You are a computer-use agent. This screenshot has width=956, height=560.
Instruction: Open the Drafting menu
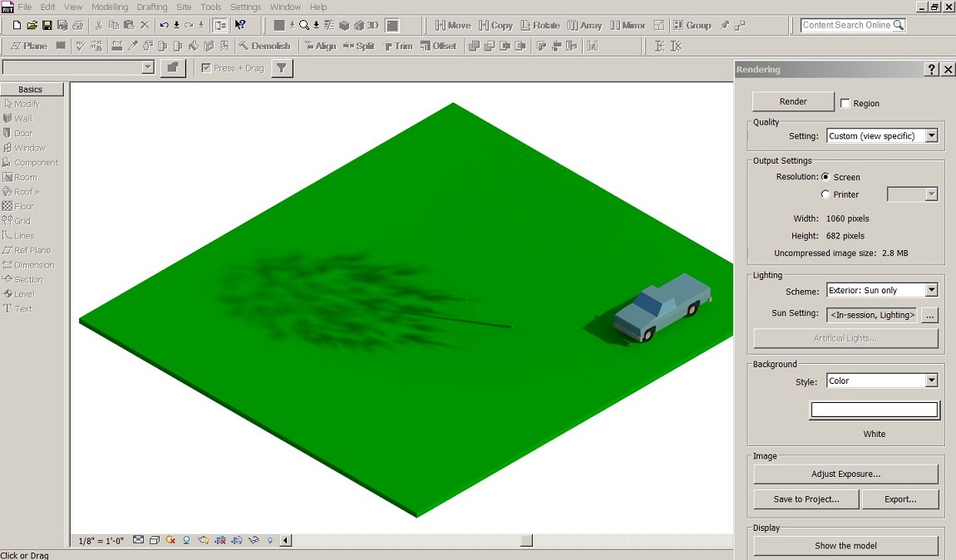[152, 7]
